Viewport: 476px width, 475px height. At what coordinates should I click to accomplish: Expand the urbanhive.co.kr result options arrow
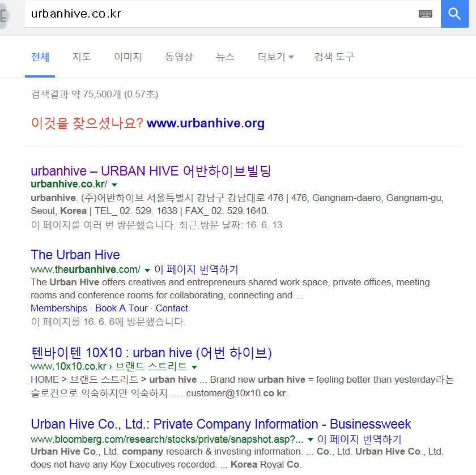pyautogui.click(x=114, y=185)
